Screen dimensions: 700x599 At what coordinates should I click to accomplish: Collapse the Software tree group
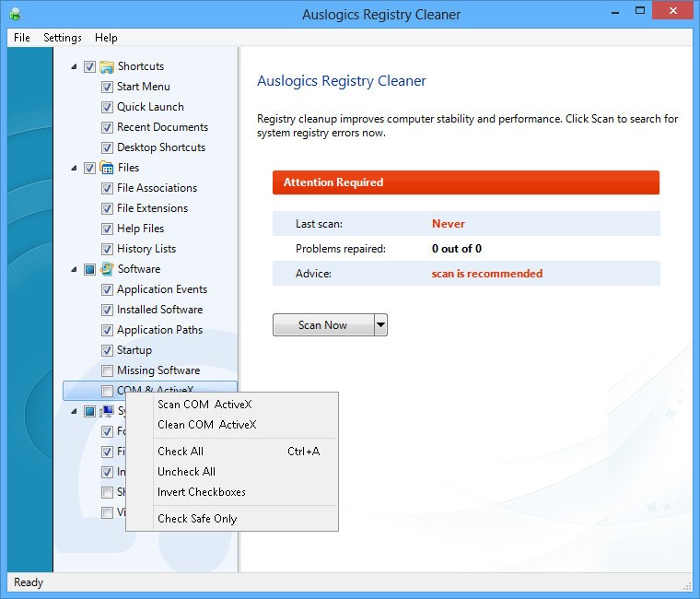point(74,269)
